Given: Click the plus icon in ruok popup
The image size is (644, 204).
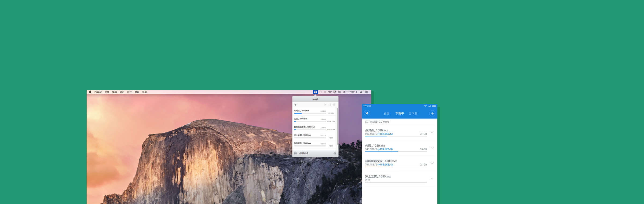Looking at the screenshot, I should [x=296, y=105].
